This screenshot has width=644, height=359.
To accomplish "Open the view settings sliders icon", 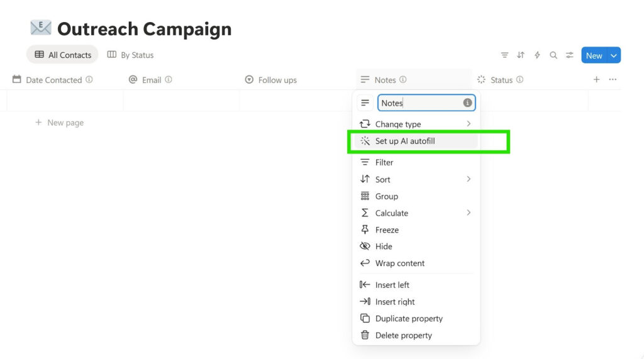I will (x=570, y=55).
